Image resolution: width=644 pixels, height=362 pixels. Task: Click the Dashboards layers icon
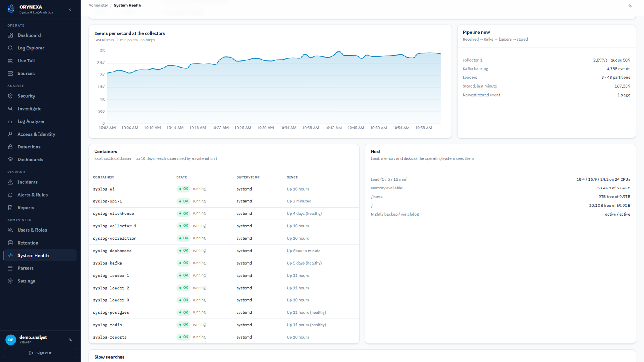click(10, 160)
